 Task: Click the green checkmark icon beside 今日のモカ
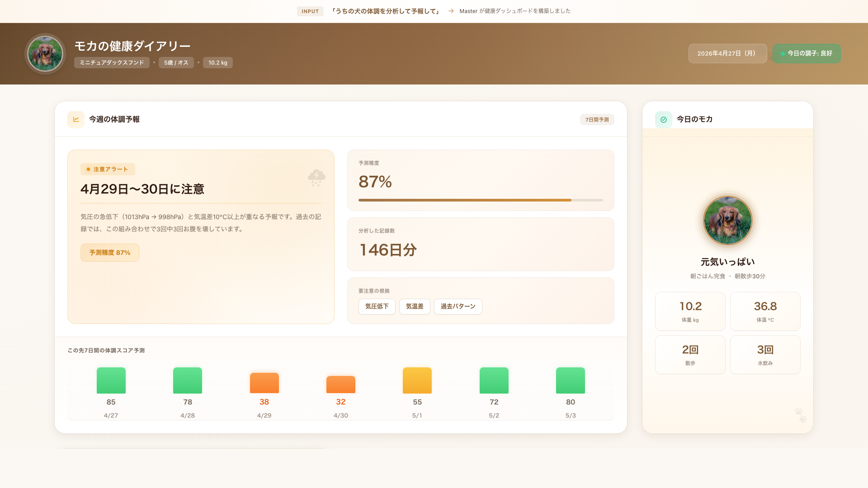(x=664, y=120)
